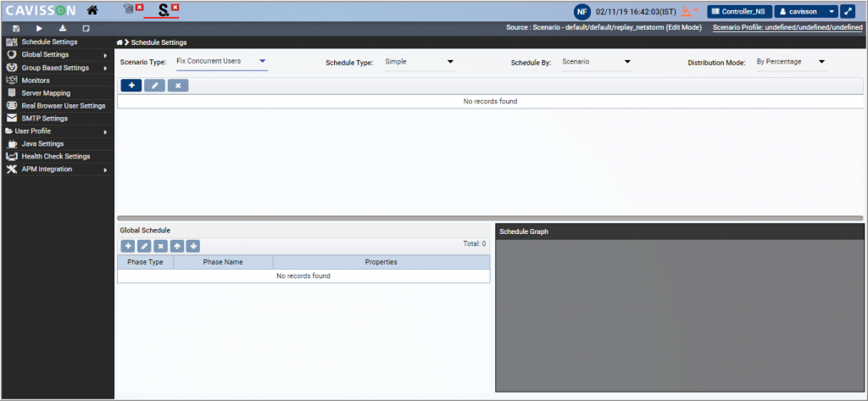Image resolution: width=868 pixels, height=401 pixels.
Task: Click the Scenario Profile link
Action: point(787,28)
